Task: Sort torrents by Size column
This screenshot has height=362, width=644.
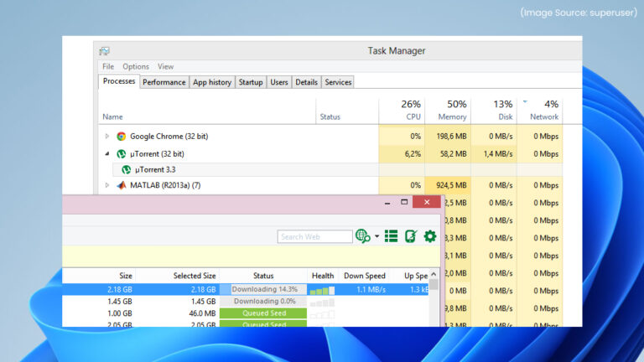Action: pyautogui.click(x=126, y=276)
